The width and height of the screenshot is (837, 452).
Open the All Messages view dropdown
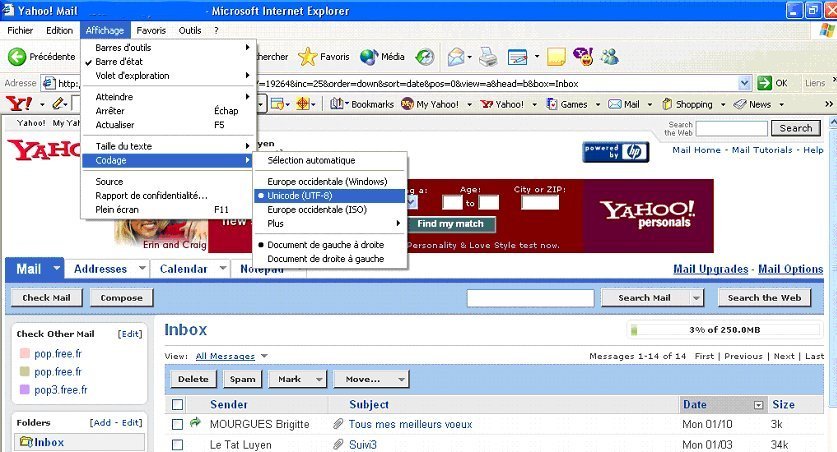pyautogui.click(x=232, y=356)
